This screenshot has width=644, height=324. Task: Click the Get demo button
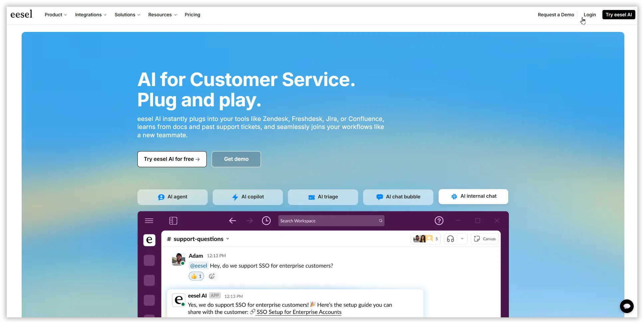tap(236, 159)
